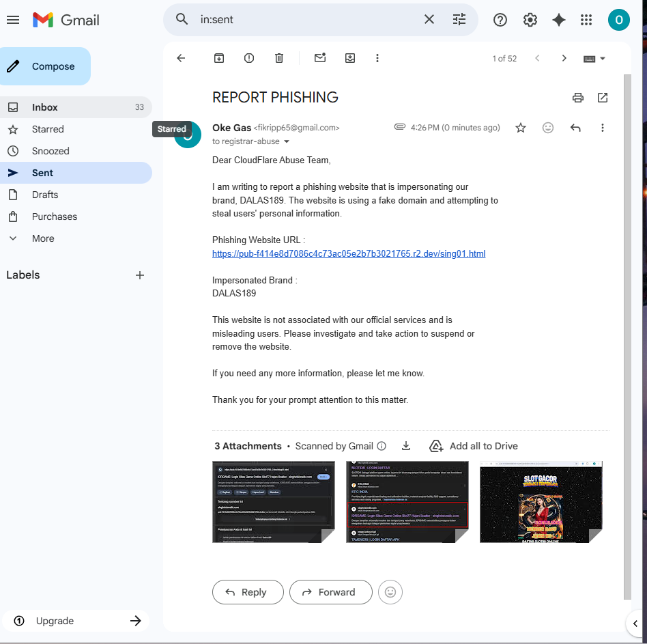This screenshot has height=644, width=647.
Task: Open the phishing r2.dev URL link
Action: [349, 254]
